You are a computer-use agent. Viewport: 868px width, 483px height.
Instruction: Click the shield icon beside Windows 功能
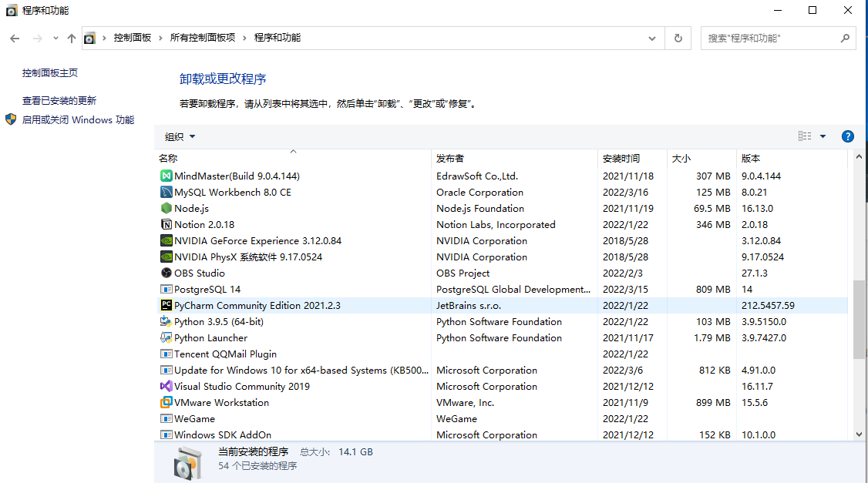click(11, 119)
